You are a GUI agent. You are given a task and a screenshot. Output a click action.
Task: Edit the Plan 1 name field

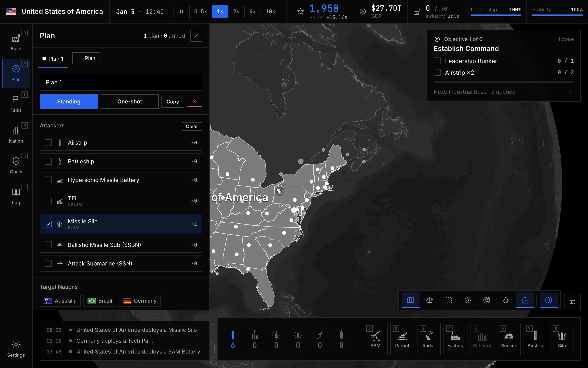(121, 82)
